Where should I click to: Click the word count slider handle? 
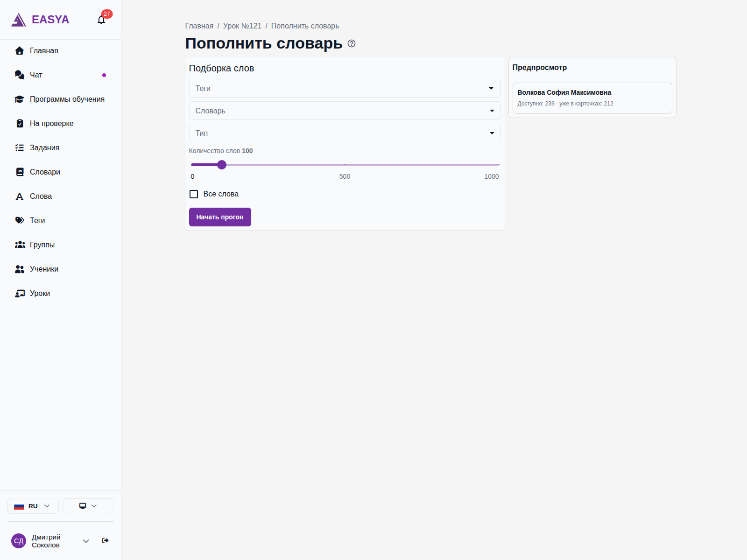[222, 165]
